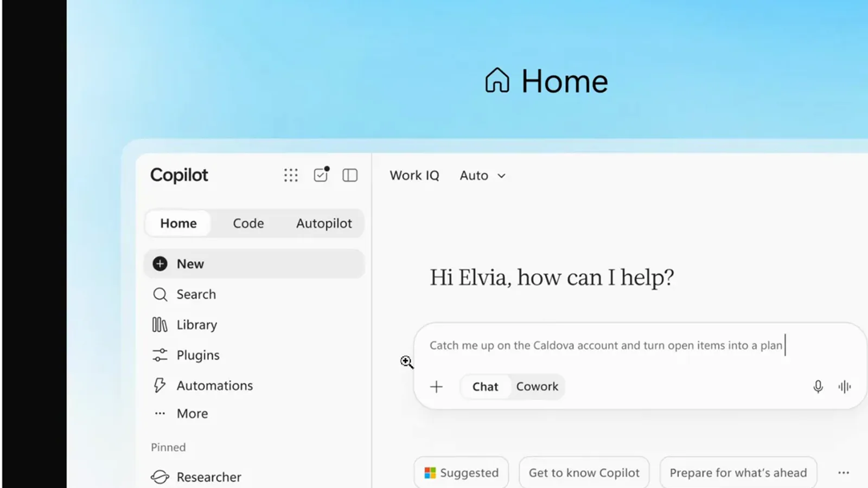Click the three-dot More icon in the sidebar

tap(159, 413)
